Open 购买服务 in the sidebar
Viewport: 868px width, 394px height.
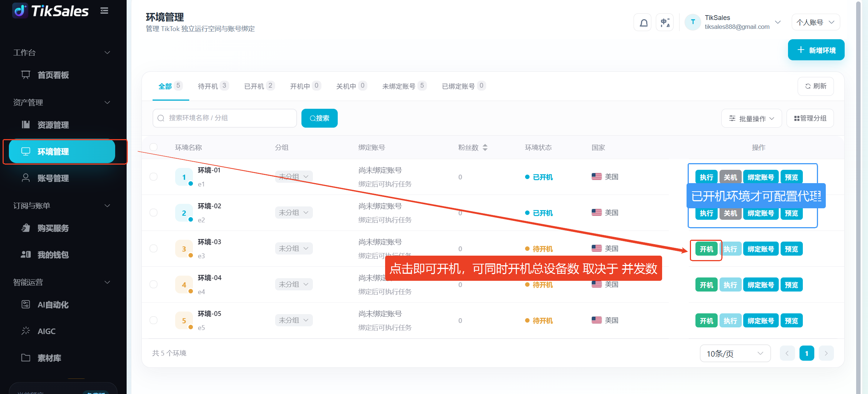click(61, 228)
